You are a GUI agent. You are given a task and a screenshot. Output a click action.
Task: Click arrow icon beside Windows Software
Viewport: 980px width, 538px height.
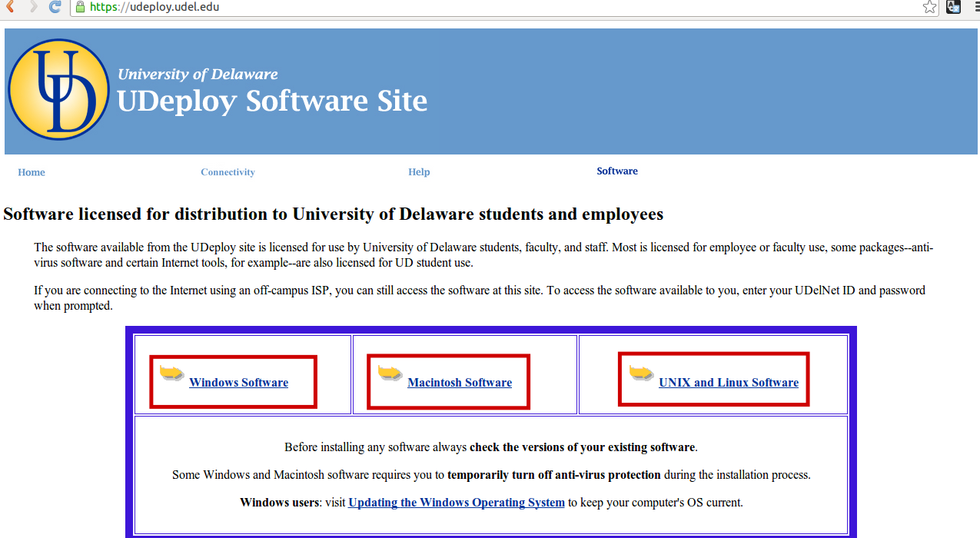(172, 374)
